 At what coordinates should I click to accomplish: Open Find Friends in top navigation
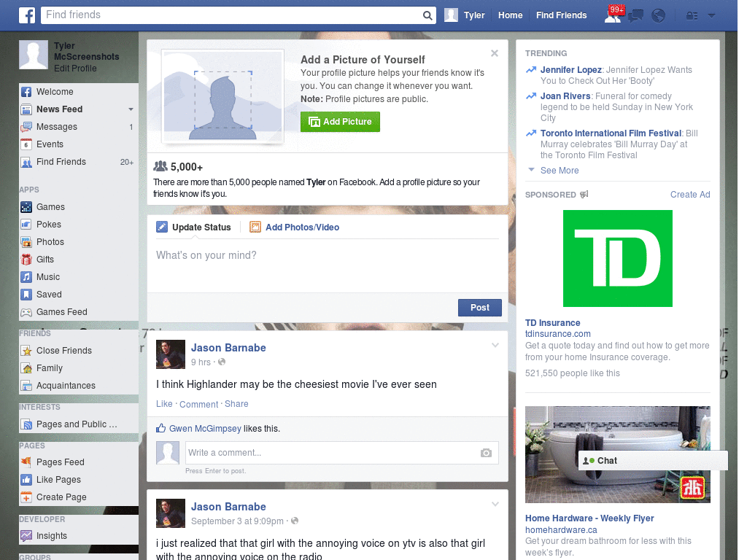(x=561, y=15)
